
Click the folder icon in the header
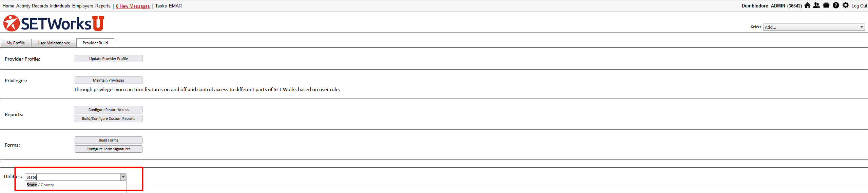[x=826, y=5]
